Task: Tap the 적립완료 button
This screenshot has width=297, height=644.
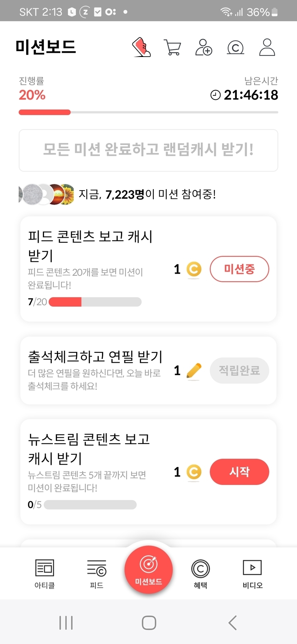Action: click(x=239, y=370)
